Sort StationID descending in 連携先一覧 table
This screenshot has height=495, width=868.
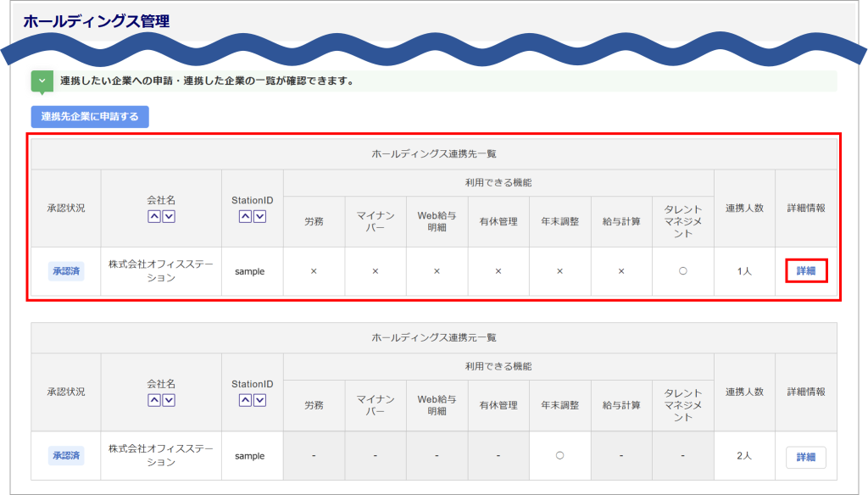pyautogui.click(x=259, y=216)
